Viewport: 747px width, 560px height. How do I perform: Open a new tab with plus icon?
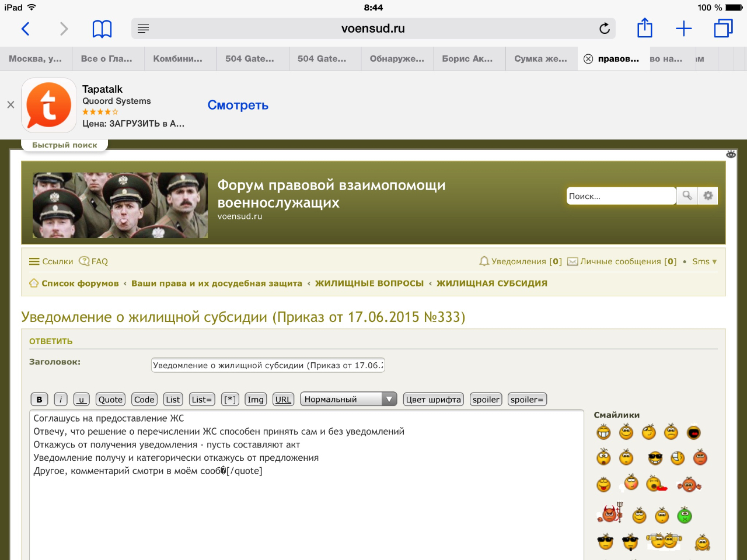click(x=683, y=29)
